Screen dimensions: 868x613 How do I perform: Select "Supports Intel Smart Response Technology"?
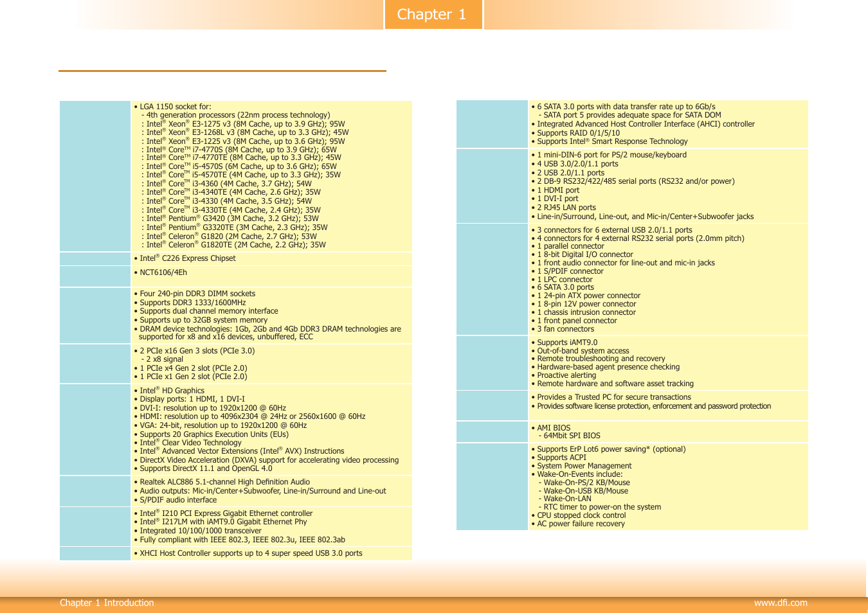pos(609,141)
